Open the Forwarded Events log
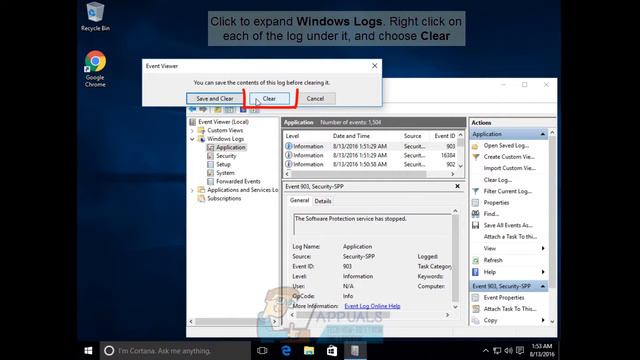 tap(238, 181)
